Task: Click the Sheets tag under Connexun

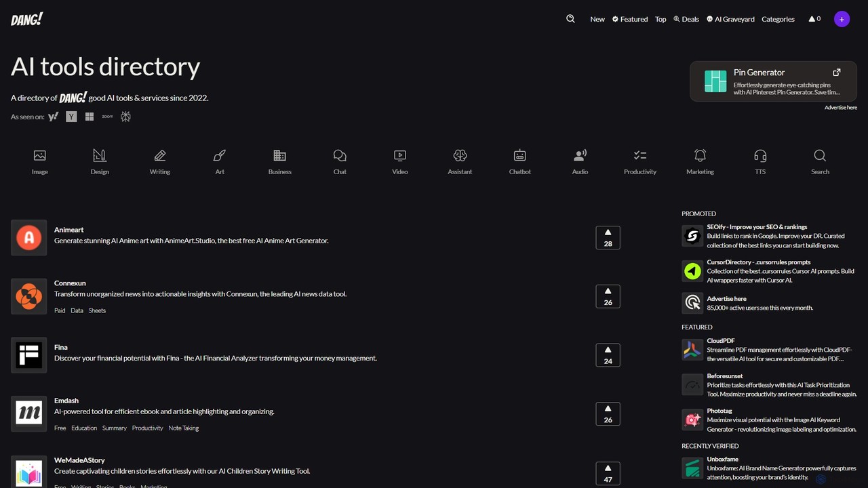Action: pos(97,310)
